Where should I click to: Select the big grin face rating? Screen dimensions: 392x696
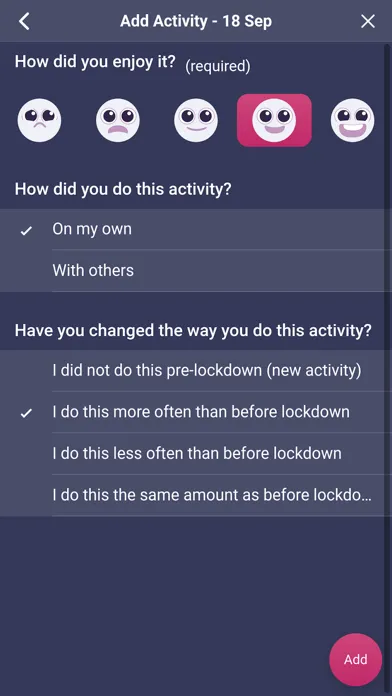tap(352, 120)
